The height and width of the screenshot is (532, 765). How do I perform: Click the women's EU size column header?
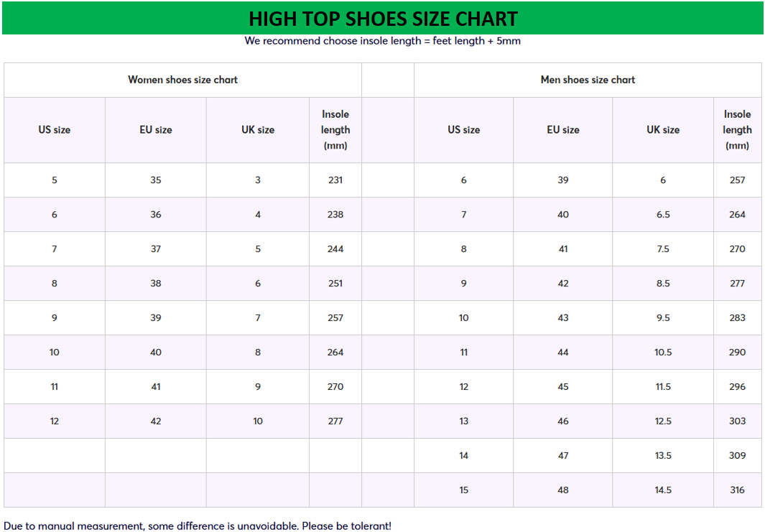156,130
